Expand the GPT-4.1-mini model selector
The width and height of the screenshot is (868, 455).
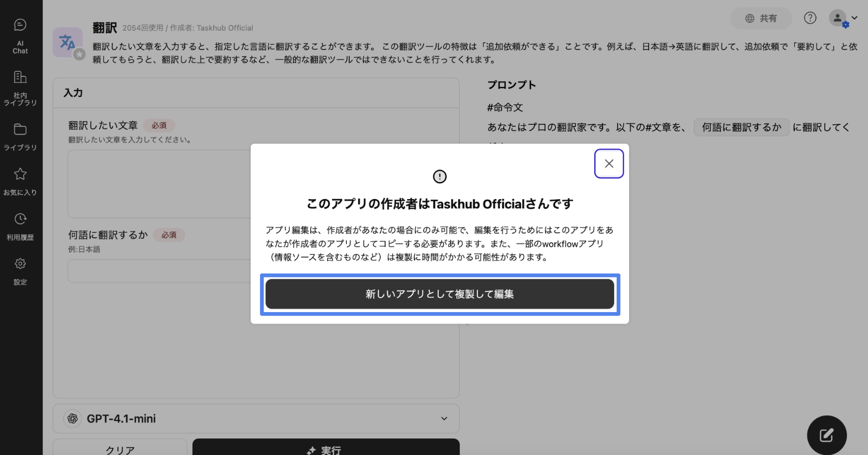click(256, 418)
